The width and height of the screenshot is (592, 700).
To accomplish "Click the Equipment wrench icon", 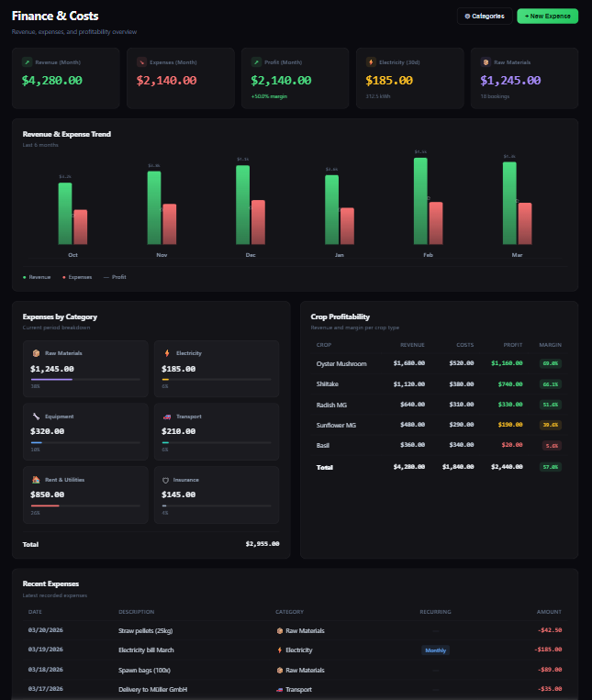I will pos(36,417).
